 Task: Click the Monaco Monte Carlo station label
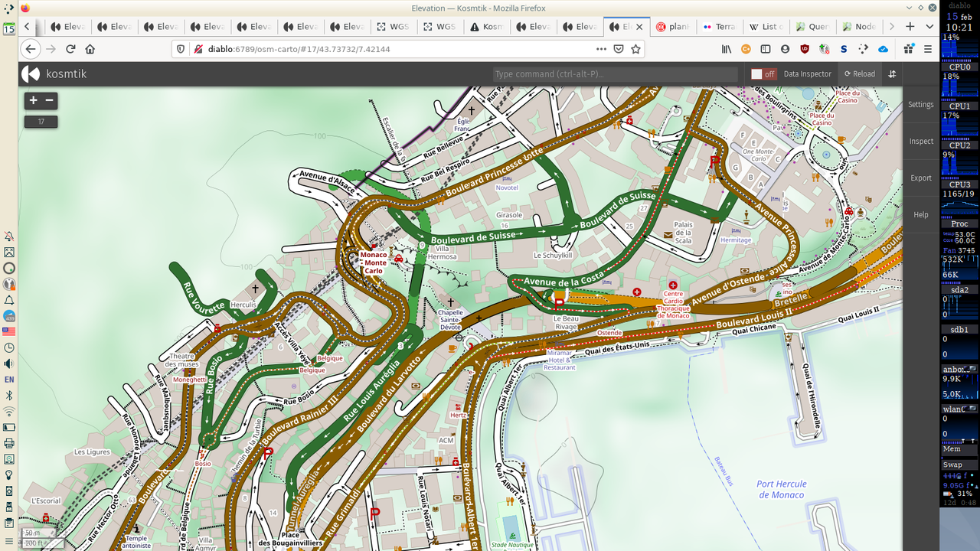click(x=374, y=262)
